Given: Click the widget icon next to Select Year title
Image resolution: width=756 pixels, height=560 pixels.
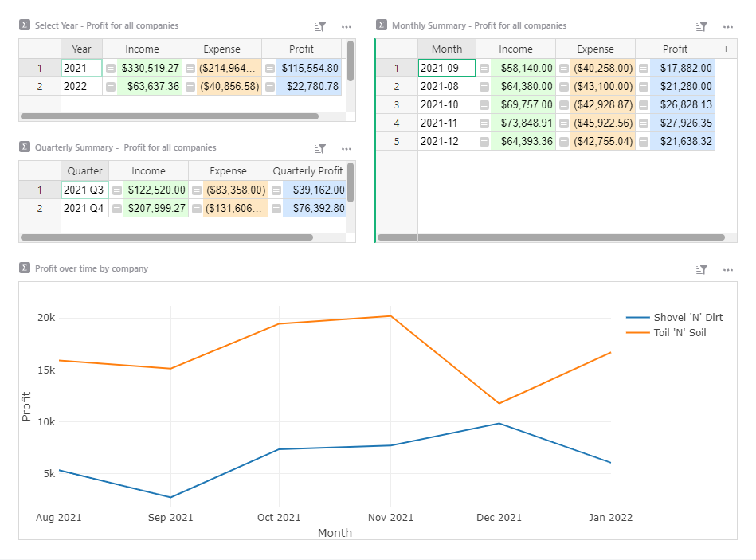Looking at the screenshot, I should click(25, 25).
